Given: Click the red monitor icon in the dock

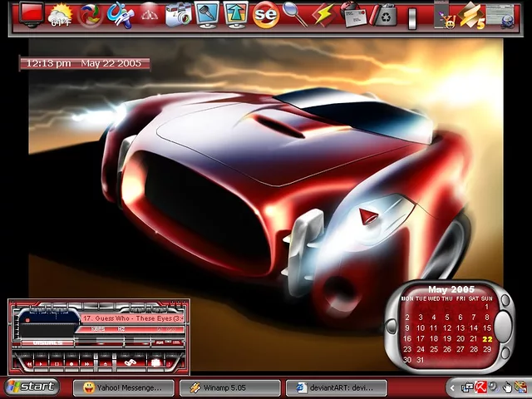Looking at the screenshot, I should tap(31, 14).
